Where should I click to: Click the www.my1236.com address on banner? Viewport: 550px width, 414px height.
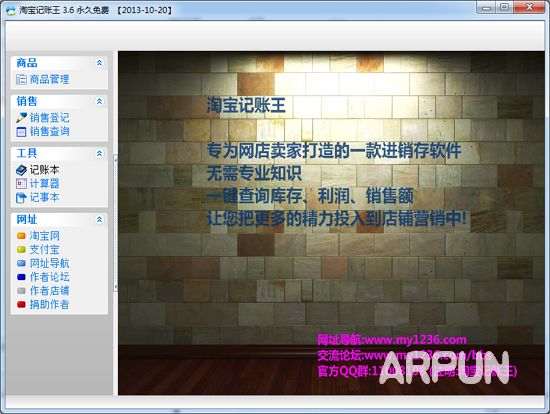416,340
